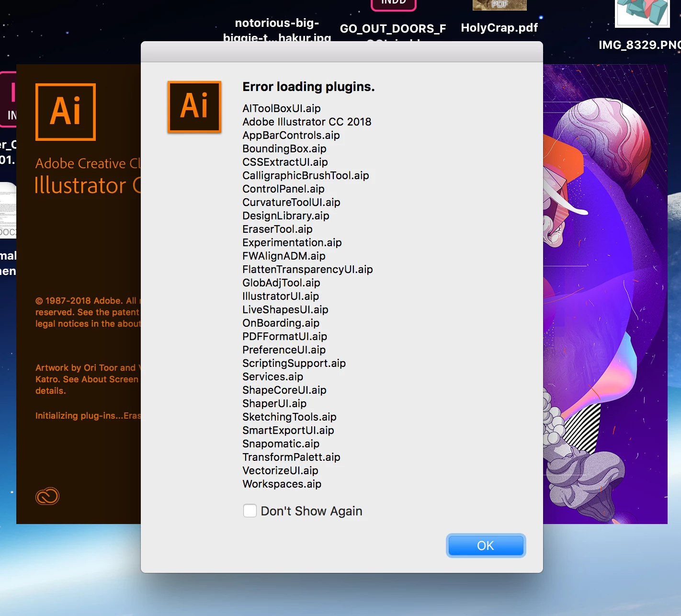
Task: Click AppBarControls.aip in the list
Action: (291, 135)
